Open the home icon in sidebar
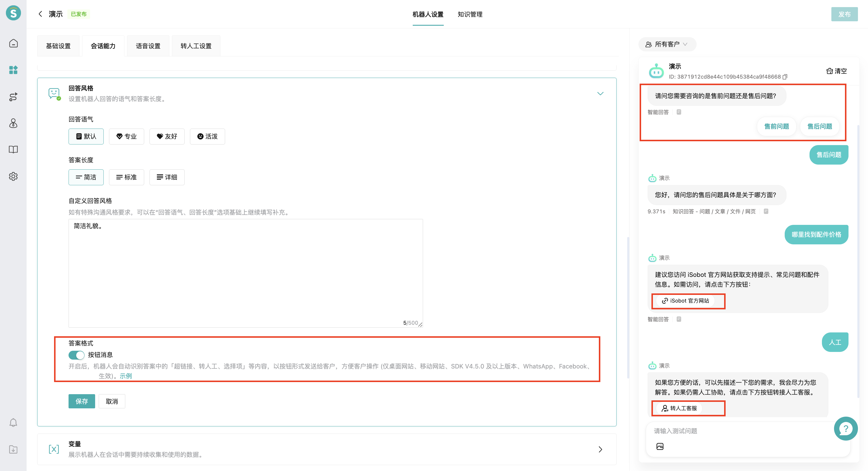The height and width of the screenshot is (471, 868). [x=13, y=43]
